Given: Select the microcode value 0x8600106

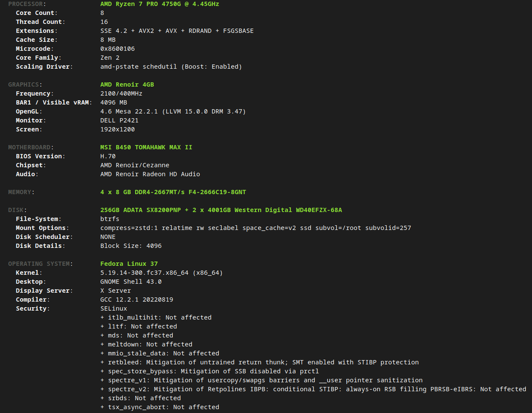Looking at the screenshot, I should coord(118,49).
